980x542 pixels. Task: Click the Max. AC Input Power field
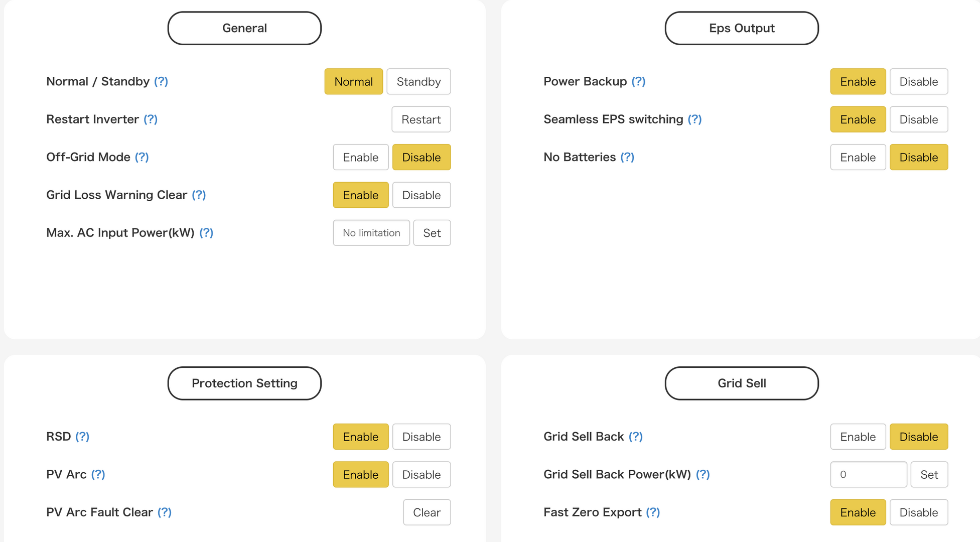(371, 233)
